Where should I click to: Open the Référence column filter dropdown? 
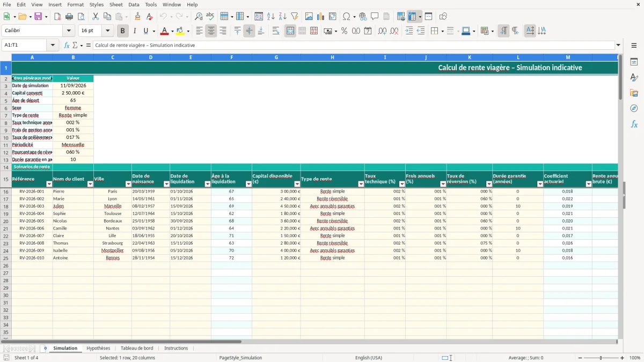[49, 184]
